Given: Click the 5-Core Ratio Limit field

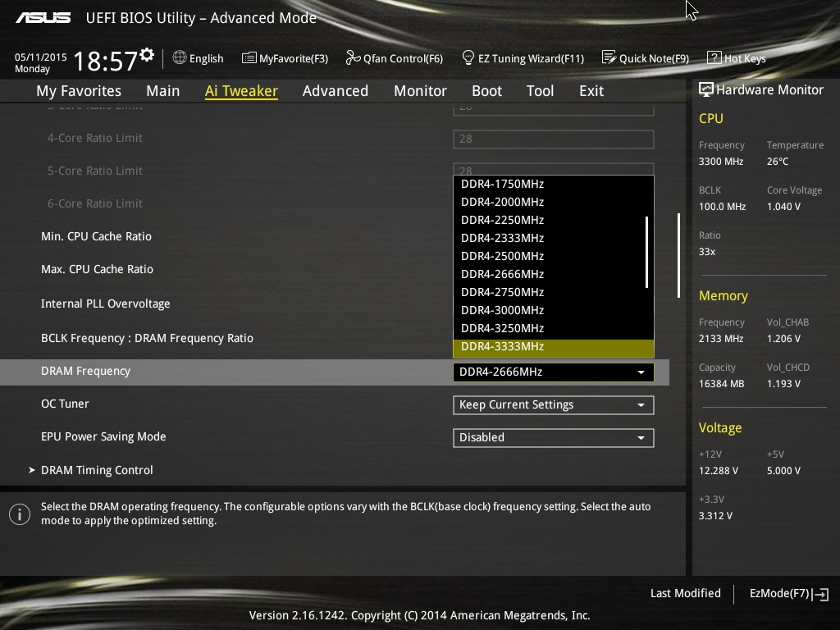Looking at the screenshot, I should [x=554, y=169].
